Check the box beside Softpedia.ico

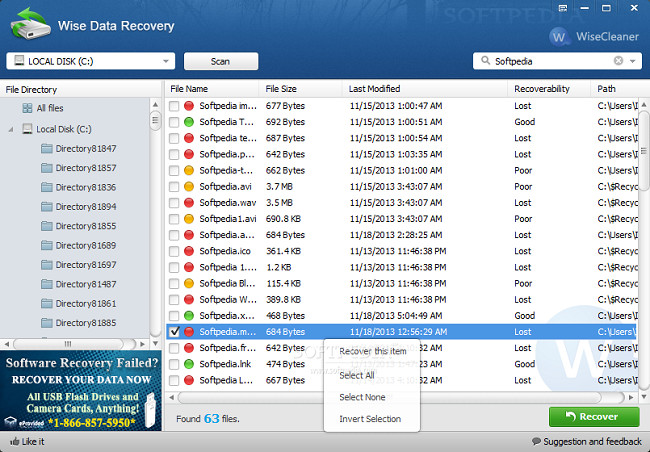pyautogui.click(x=174, y=251)
